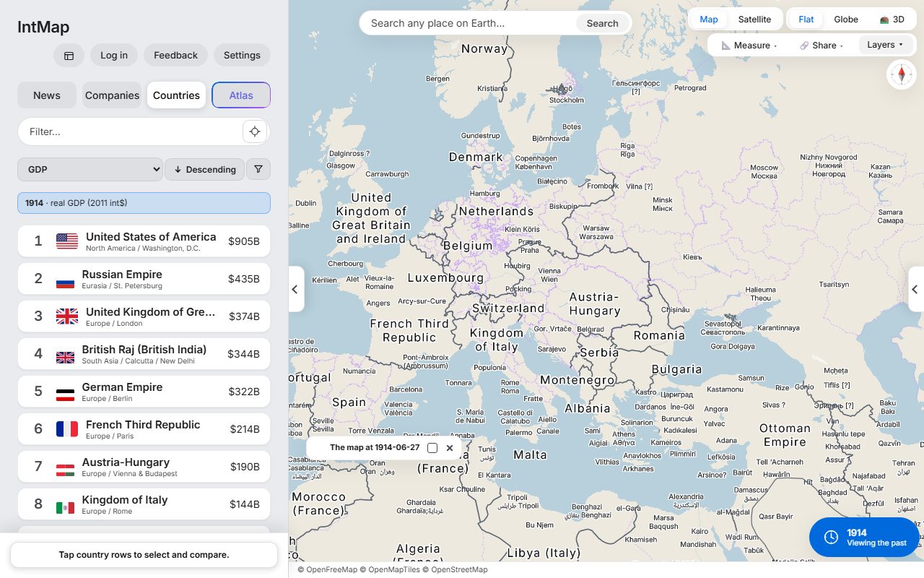Click the Austria-Hungary flag icon
The height and width of the screenshot is (578, 924).
66,470
